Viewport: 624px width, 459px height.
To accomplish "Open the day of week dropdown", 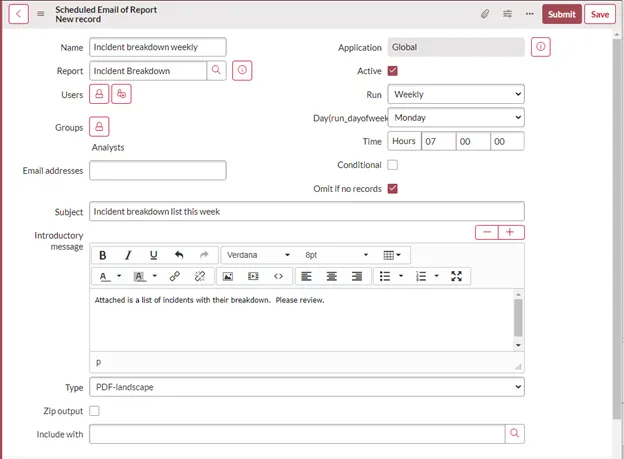I will (x=456, y=118).
